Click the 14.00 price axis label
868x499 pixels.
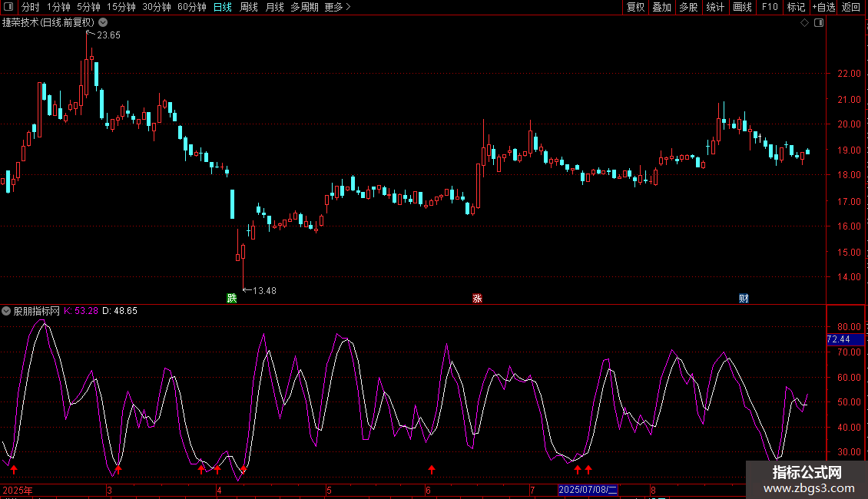click(x=849, y=276)
